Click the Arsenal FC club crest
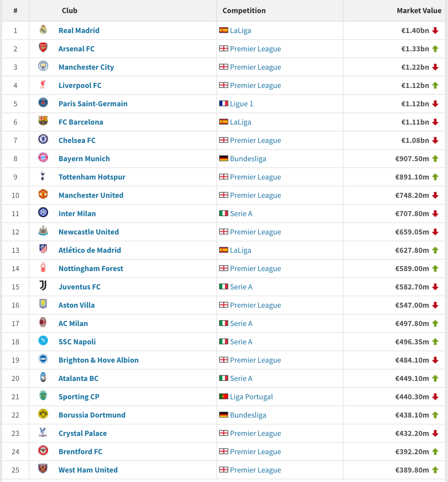448x482 pixels. point(43,48)
